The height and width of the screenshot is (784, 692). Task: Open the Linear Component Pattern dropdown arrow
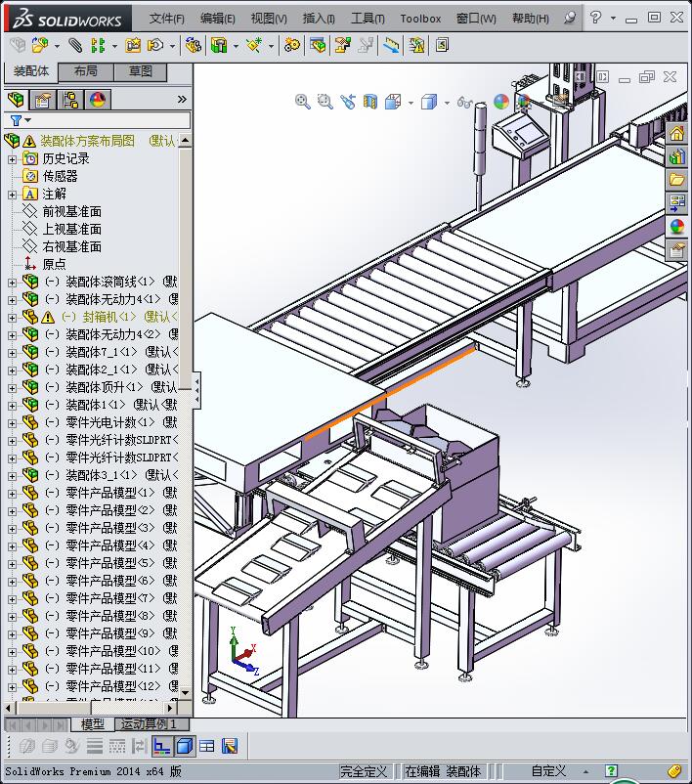click(114, 47)
